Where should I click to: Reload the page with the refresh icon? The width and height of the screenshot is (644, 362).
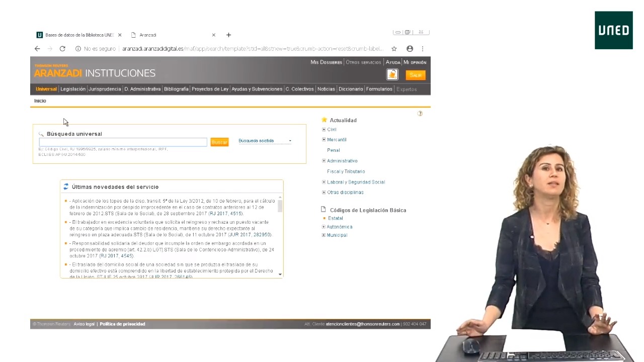(x=62, y=49)
